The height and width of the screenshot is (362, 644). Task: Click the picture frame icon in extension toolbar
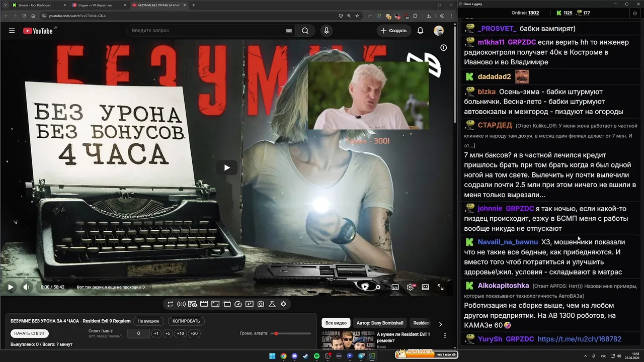(x=215, y=304)
